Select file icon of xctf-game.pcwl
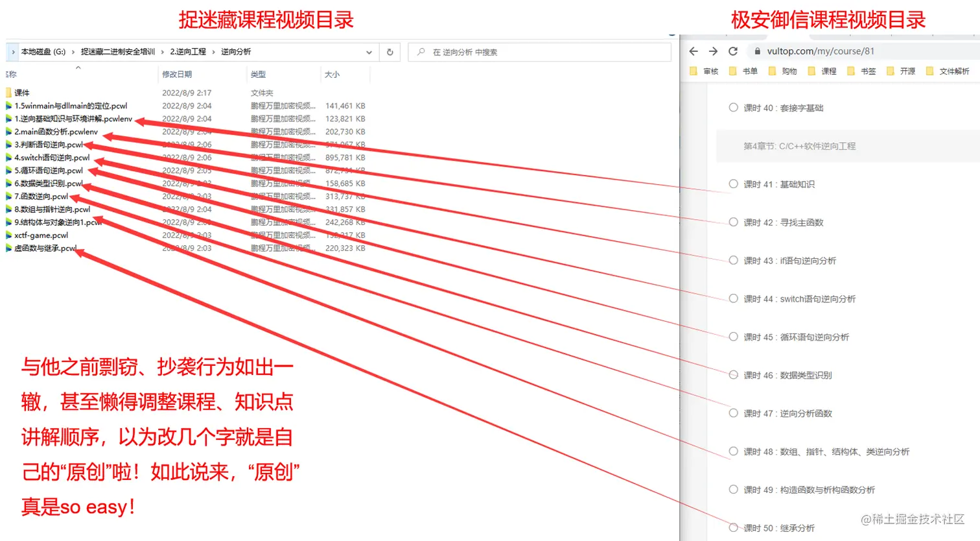Viewport: 980px width, 541px height. pyautogui.click(x=9, y=235)
